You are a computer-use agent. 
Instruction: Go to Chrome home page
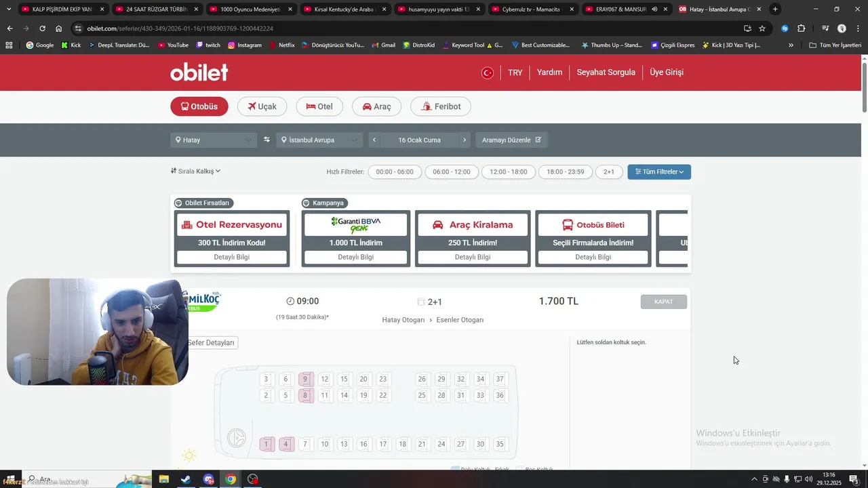click(x=58, y=28)
